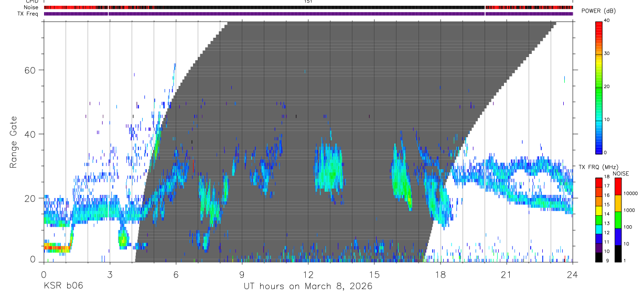The image size is (644, 297).
Task: Click the 16 label on TX FRQ legend
Action: pyautogui.click(x=607, y=195)
